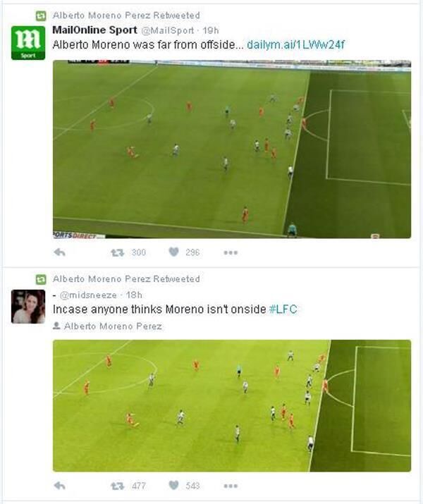Open the #LFC hashtag
The width and height of the screenshot is (423, 504).
[x=283, y=309]
